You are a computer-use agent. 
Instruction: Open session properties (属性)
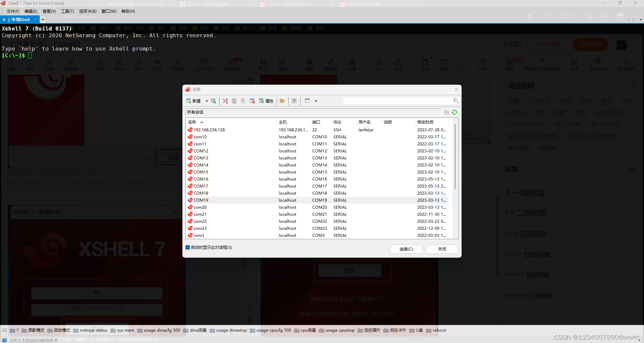(266, 101)
